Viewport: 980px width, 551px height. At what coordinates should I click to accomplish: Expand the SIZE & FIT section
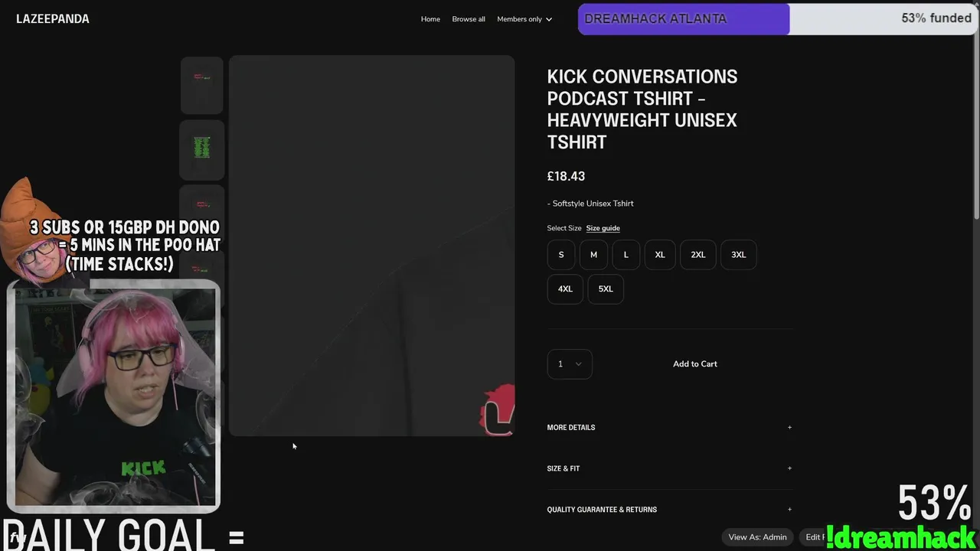[x=669, y=468]
